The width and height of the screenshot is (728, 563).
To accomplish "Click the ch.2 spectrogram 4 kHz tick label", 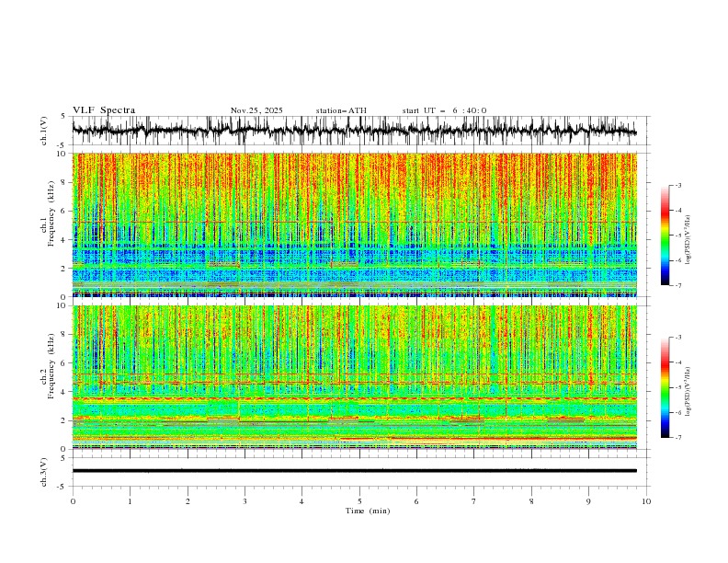I will (65, 392).
